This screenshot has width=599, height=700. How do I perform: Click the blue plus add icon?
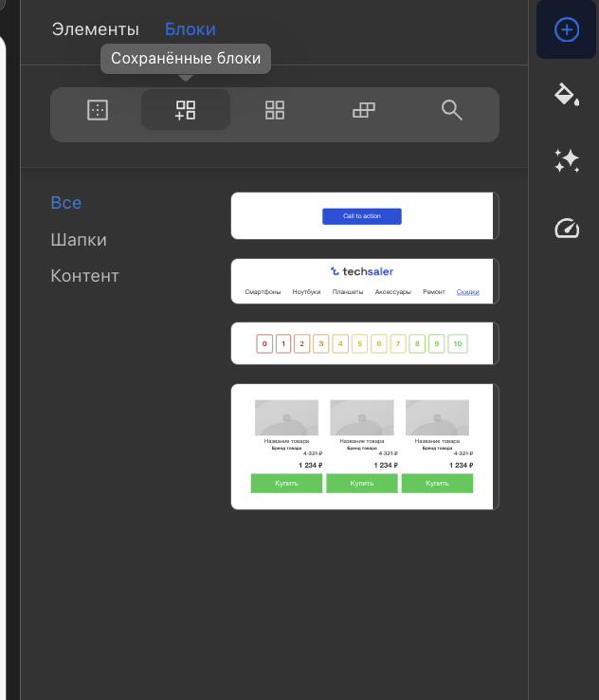(567, 30)
